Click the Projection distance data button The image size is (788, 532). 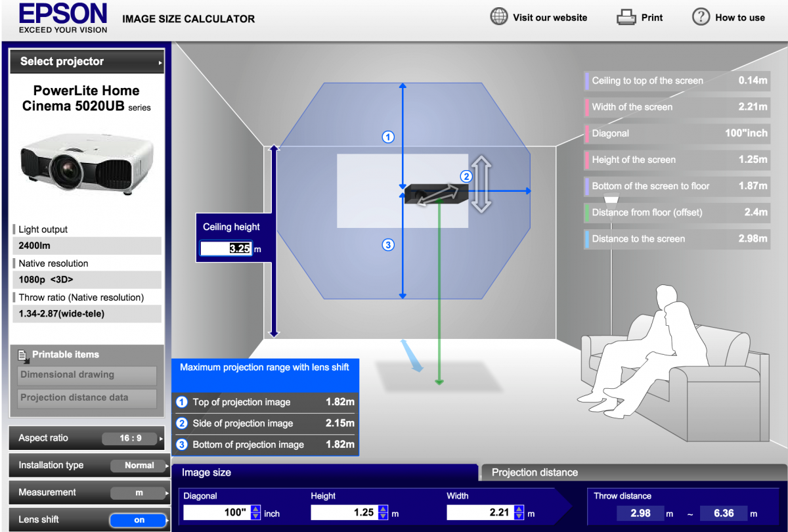pyautogui.click(x=87, y=398)
